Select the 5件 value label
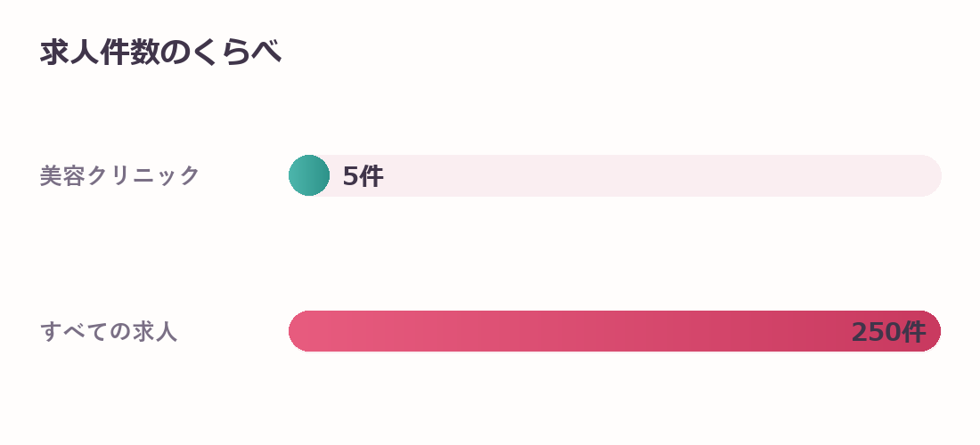Screen dimensions: 980x445 [x=363, y=176]
